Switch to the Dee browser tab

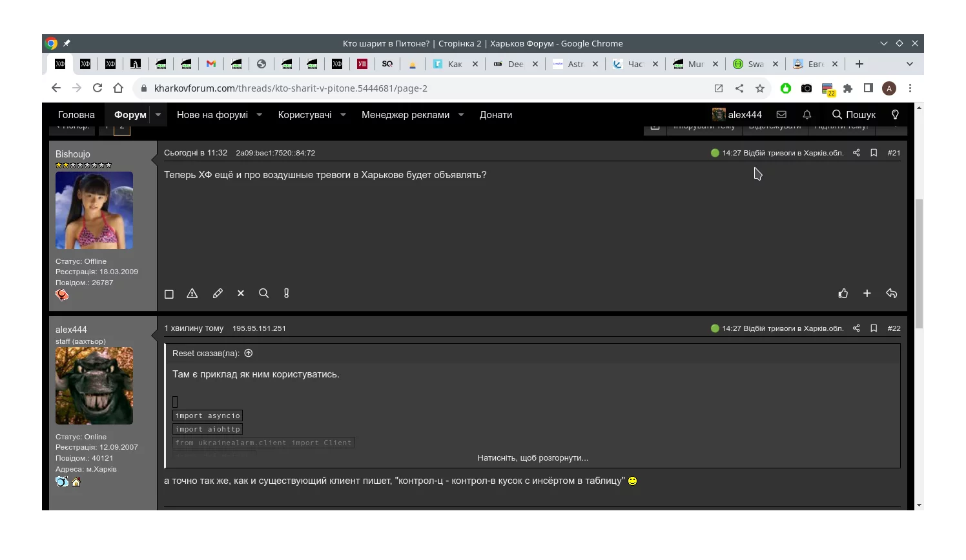point(516,64)
